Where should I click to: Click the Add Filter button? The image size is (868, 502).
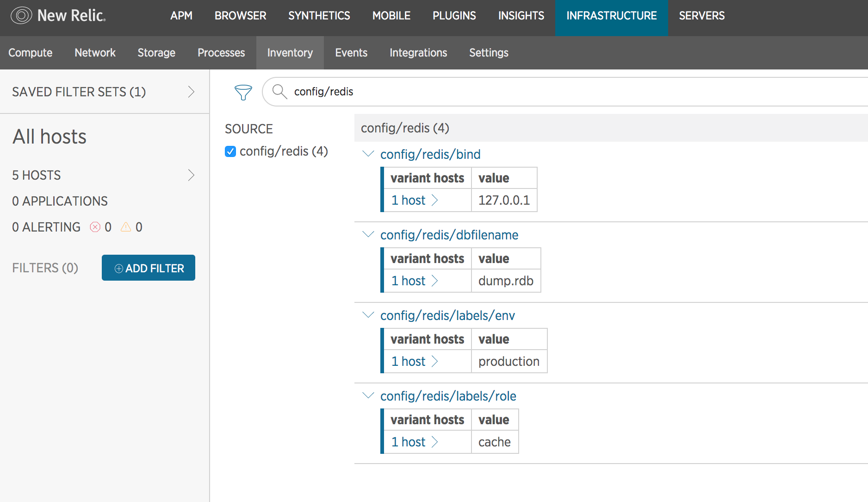click(x=149, y=268)
